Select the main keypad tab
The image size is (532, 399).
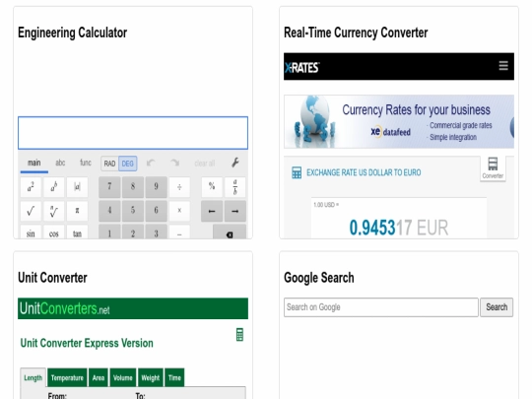(x=33, y=164)
